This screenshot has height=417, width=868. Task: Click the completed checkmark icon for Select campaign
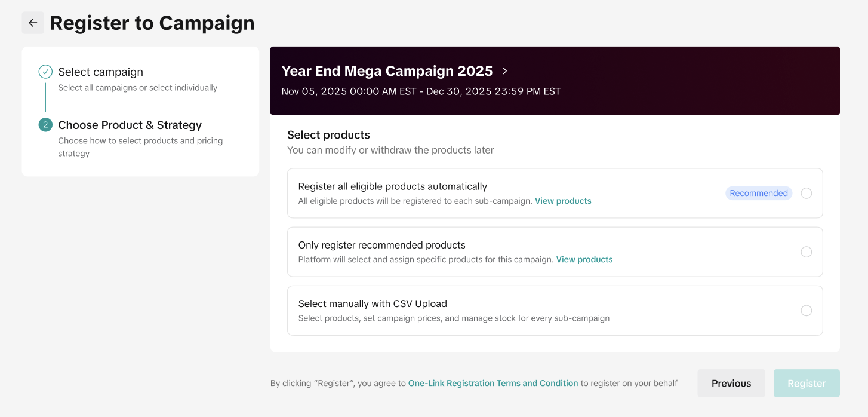(45, 72)
